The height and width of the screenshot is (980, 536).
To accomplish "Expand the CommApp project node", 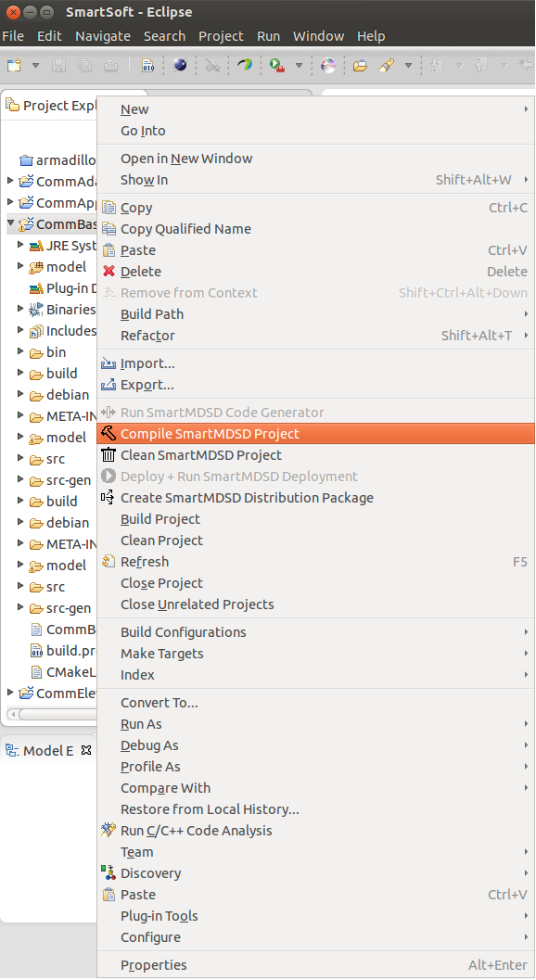I will [10, 202].
